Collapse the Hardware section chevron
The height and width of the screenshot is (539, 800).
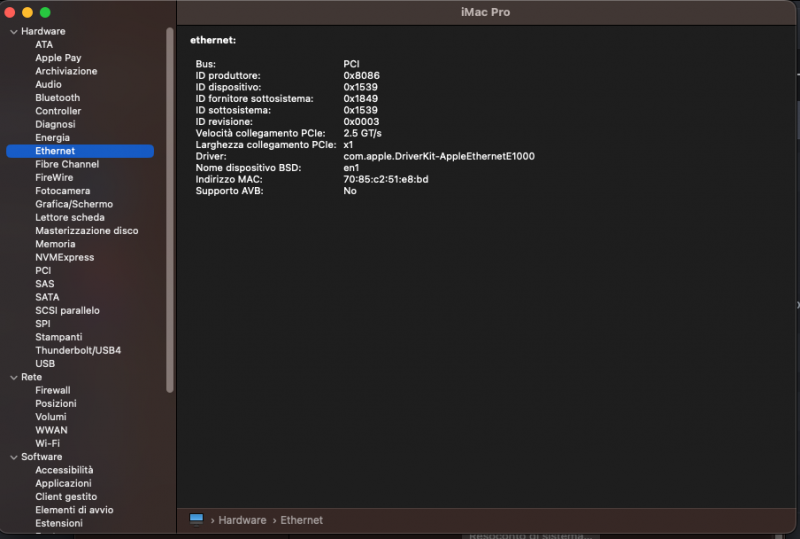click(x=14, y=32)
